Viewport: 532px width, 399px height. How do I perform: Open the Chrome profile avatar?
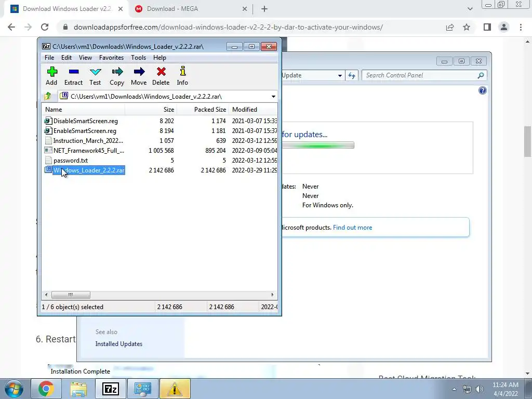click(504, 27)
